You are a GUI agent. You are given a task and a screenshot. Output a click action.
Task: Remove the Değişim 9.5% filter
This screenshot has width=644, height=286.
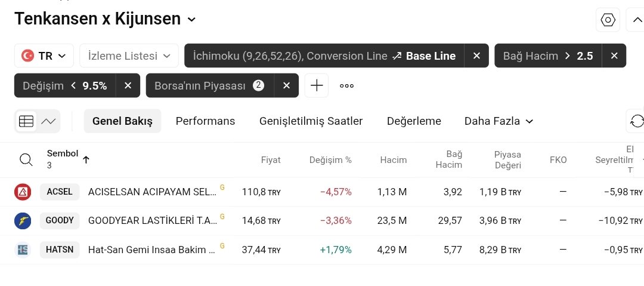[x=128, y=85]
